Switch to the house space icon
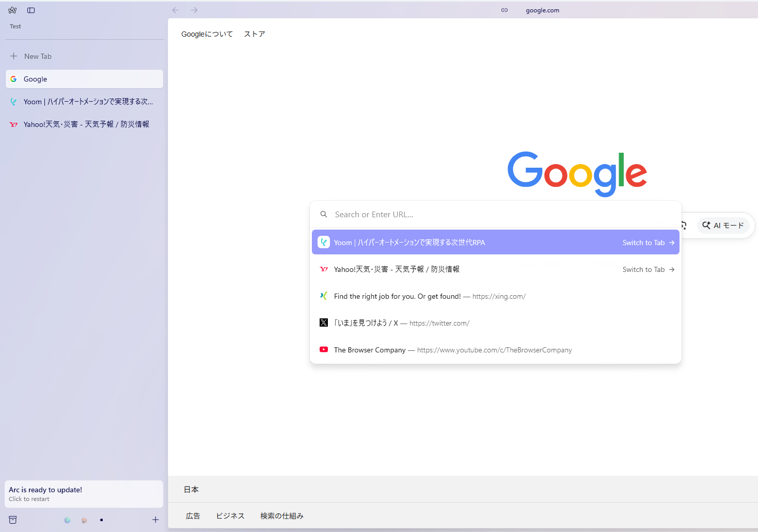The height and width of the screenshot is (532, 758). (84, 520)
